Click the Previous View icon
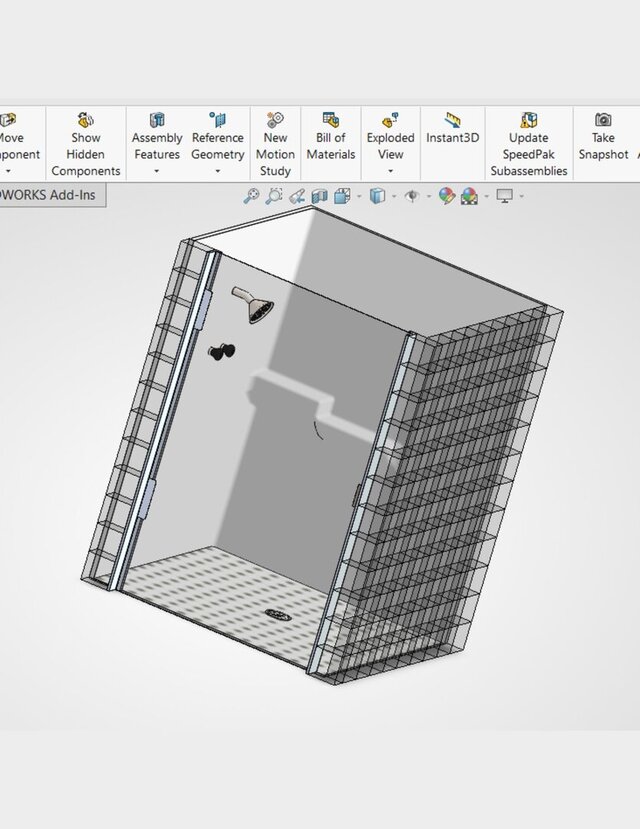 pos(297,196)
